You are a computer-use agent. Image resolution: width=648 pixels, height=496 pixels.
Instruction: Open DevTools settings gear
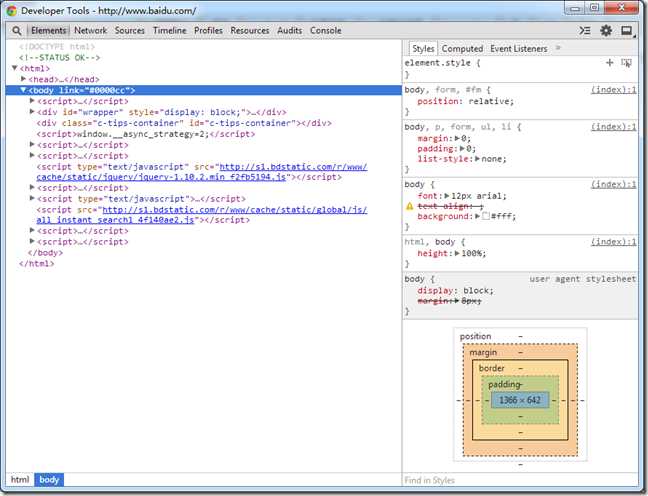606,31
